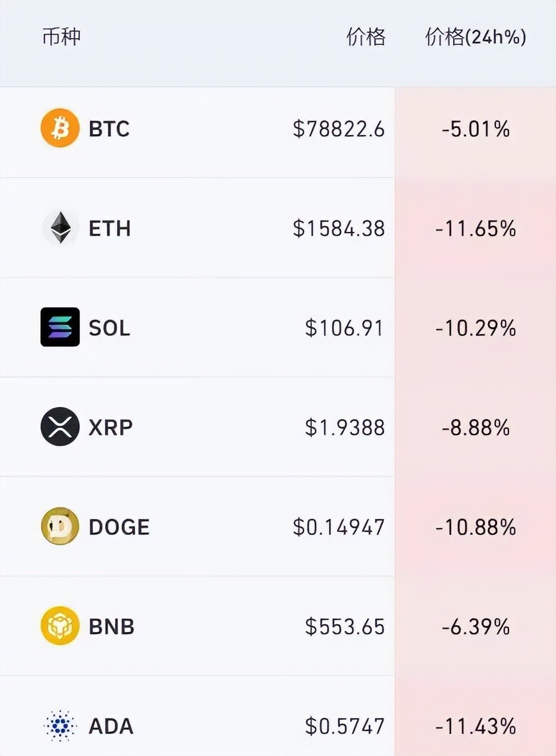Viewport: 556px width, 756px height.
Task: Select the XRP -8.88% change cell
Action: coord(476,427)
